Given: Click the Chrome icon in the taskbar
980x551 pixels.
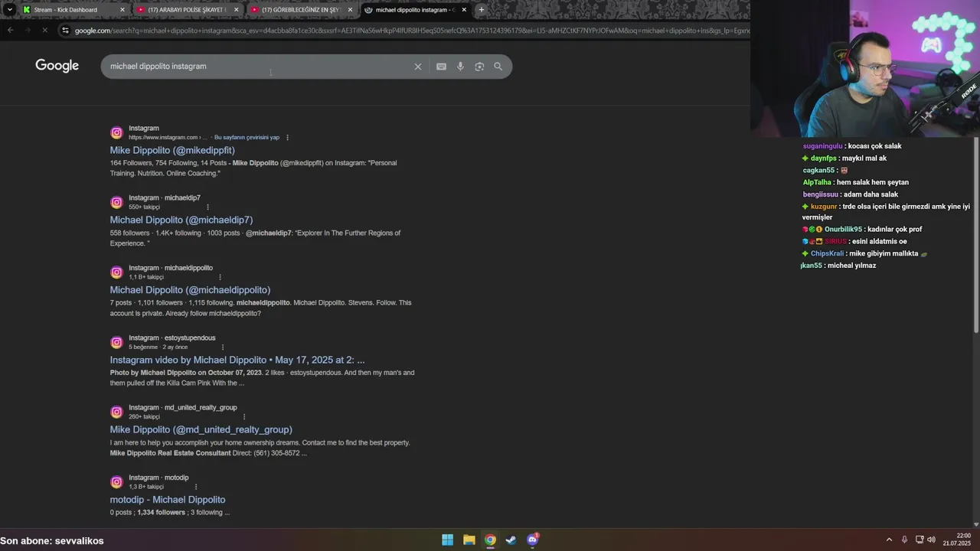Looking at the screenshot, I should pos(490,540).
